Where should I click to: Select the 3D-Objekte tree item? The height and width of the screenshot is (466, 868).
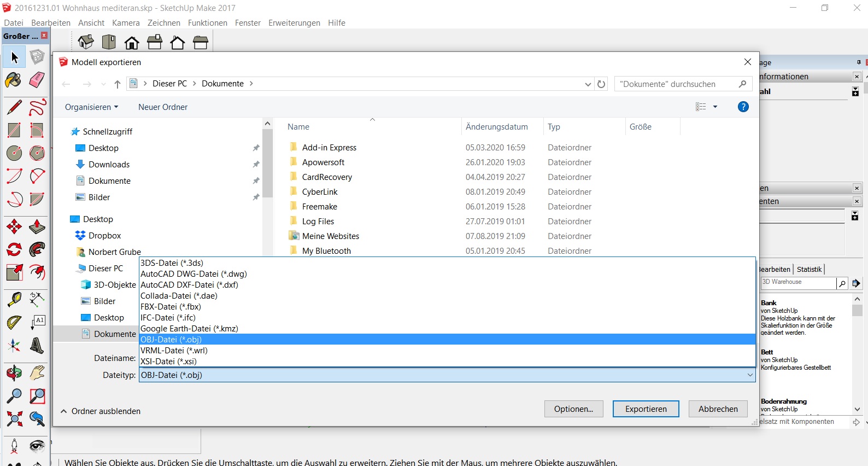(114, 285)
